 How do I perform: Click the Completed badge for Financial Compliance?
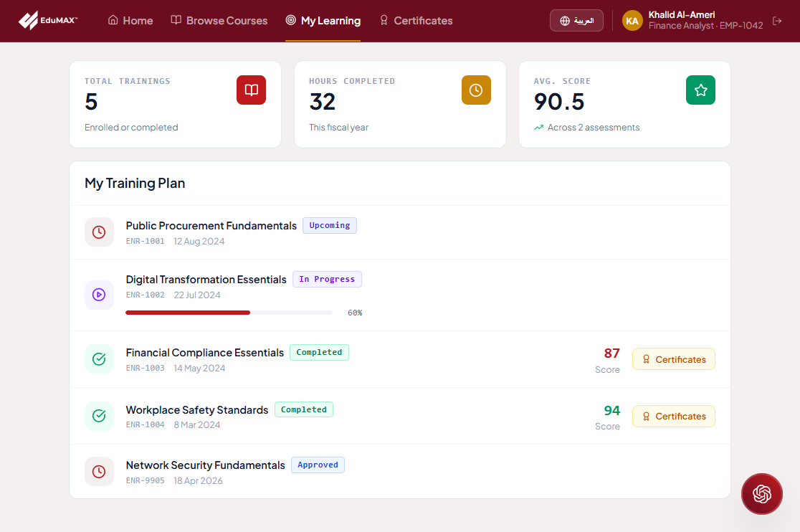click(320, 353)
